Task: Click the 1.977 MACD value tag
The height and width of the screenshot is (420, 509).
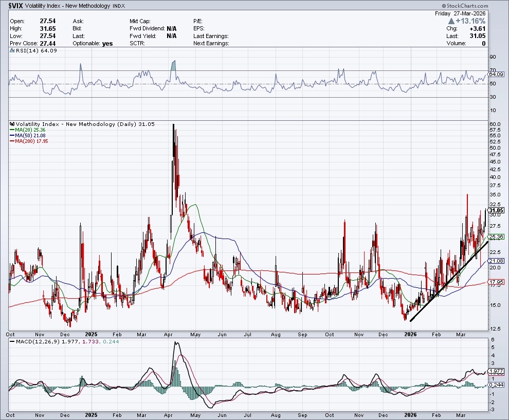Action: [x=496, y=371]
